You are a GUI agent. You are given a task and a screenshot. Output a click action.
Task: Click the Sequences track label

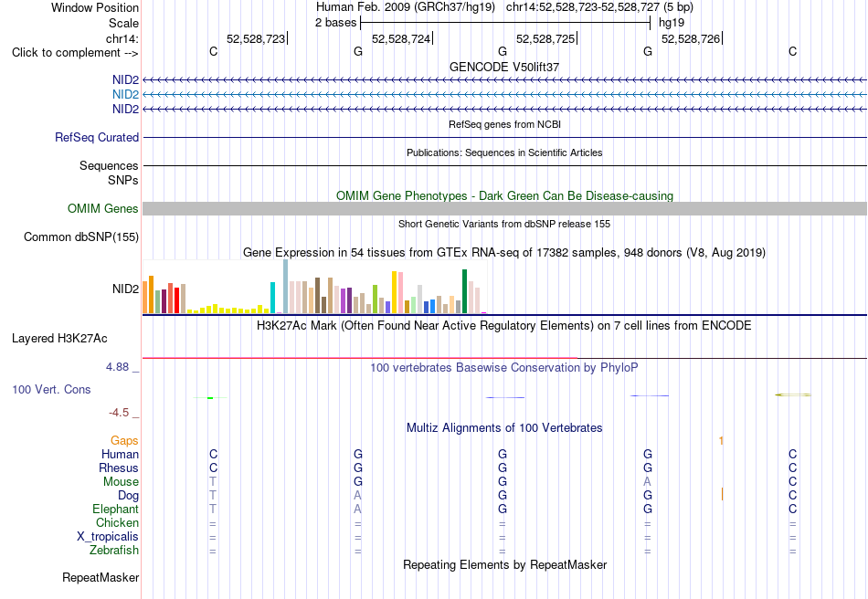[109, 166]
